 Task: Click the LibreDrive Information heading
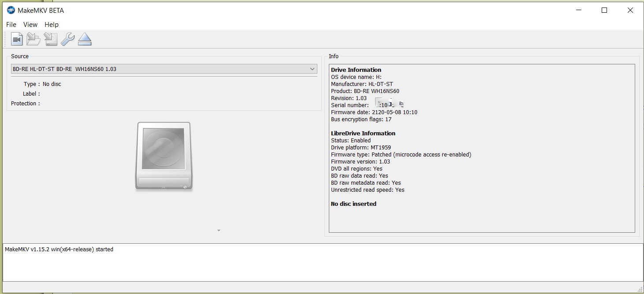point(363,133)
